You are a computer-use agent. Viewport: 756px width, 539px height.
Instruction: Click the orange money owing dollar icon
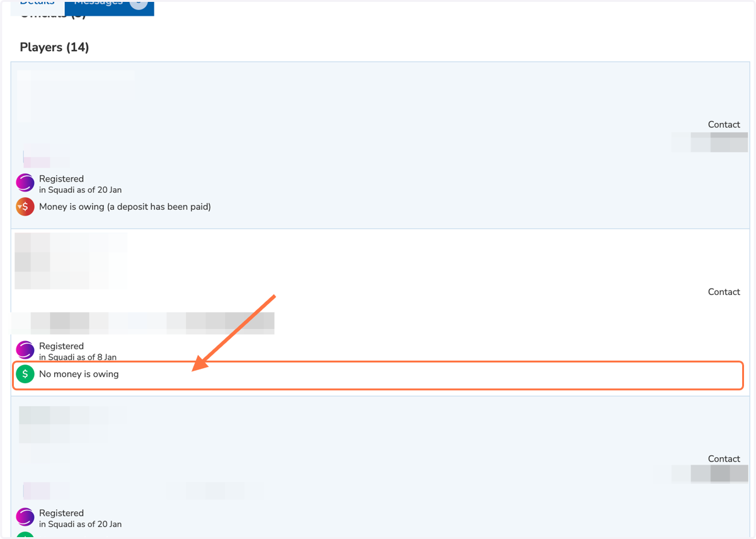click(25, 207)
